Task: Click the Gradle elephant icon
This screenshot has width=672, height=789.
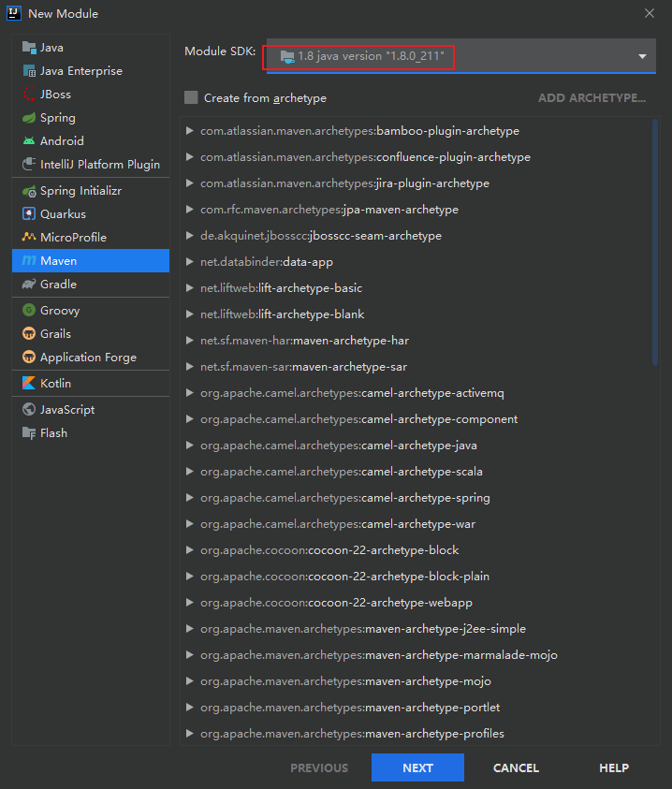Action: [x=29, y=285]
